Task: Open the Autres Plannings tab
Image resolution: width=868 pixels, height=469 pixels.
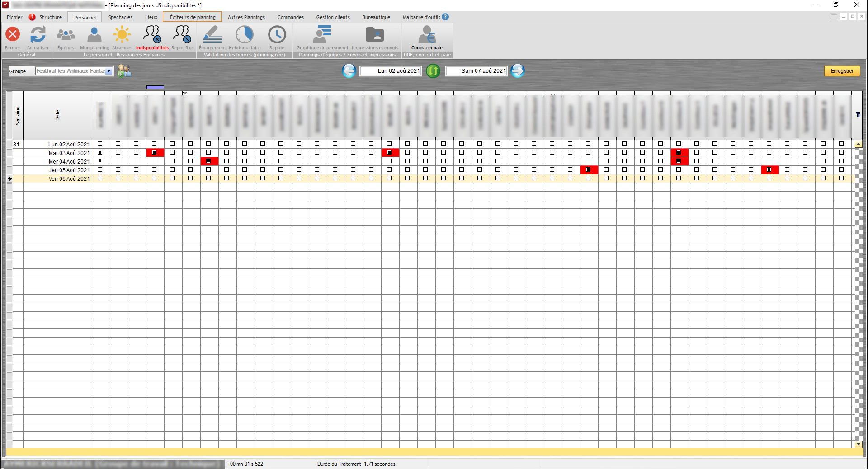Action: tap(246, 17)
